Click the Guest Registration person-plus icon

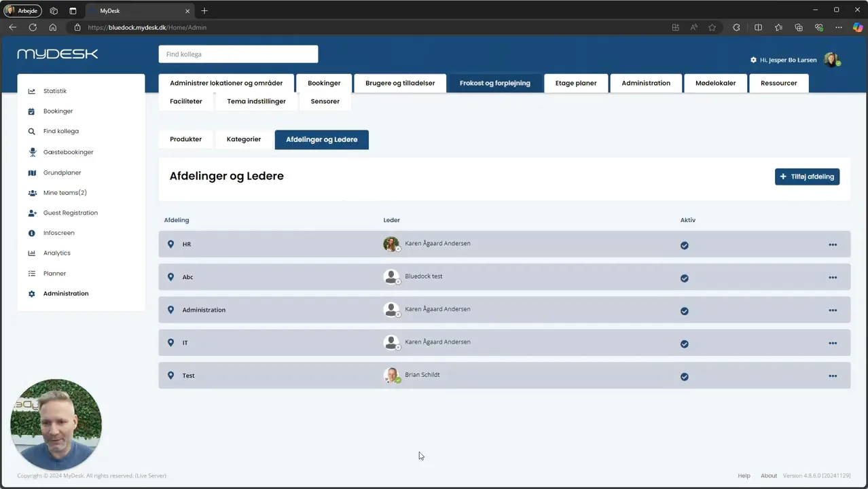(x=32, y=213)
